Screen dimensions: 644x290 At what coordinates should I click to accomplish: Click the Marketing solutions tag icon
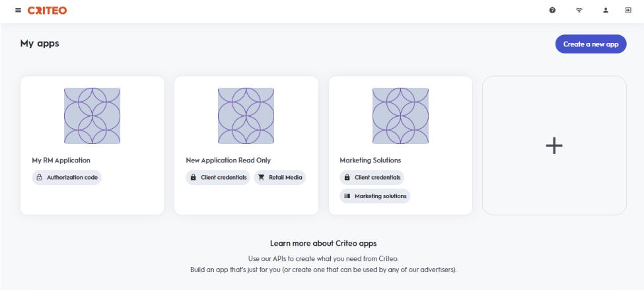347,196
